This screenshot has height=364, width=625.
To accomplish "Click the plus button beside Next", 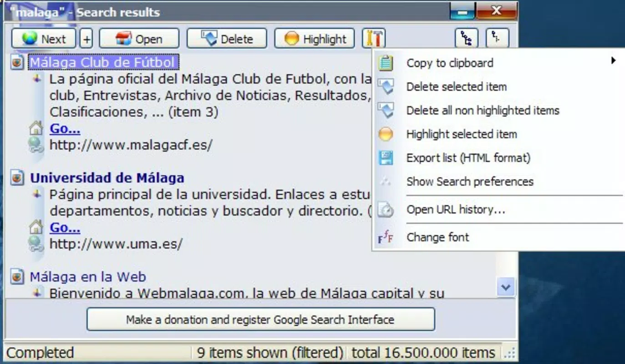I will pos(87,39).
